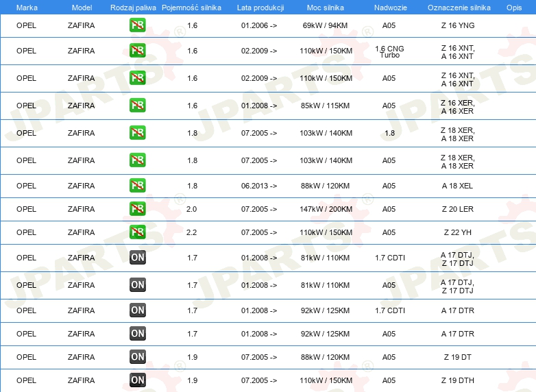Image resolution: width=536 pixels, height=392 pixels.
Task: Click the Rodzaj paliwa column header
Action: coord(133,7)
